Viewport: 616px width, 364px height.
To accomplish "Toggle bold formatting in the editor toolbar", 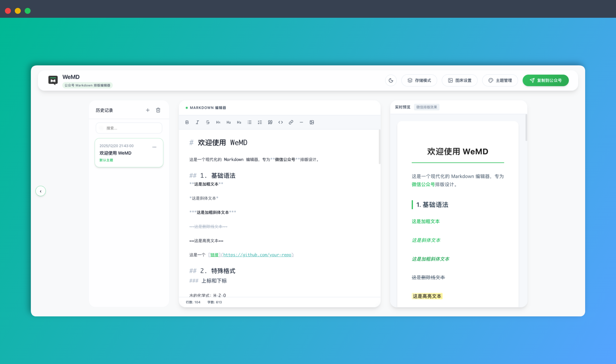I will [187, 122].
